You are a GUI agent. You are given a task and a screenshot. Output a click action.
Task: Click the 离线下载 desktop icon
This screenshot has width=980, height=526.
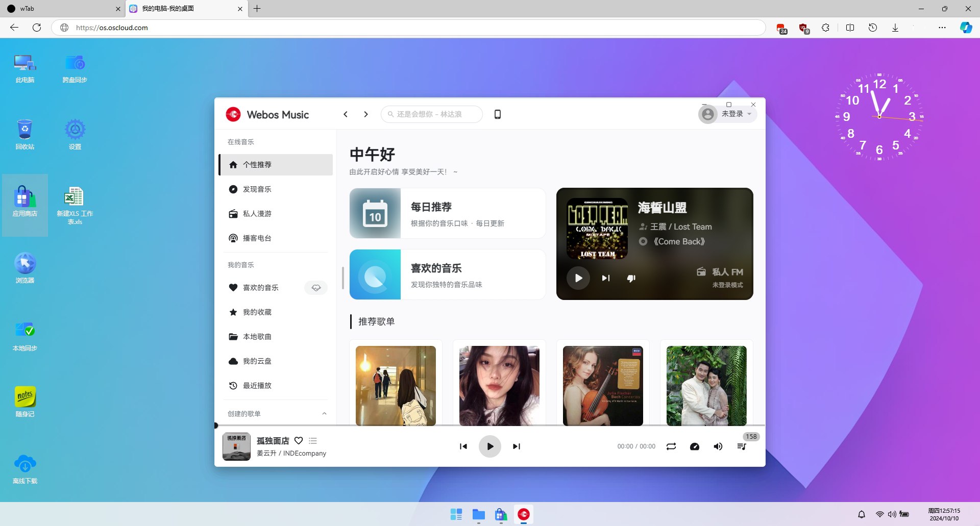click(25, 469)
